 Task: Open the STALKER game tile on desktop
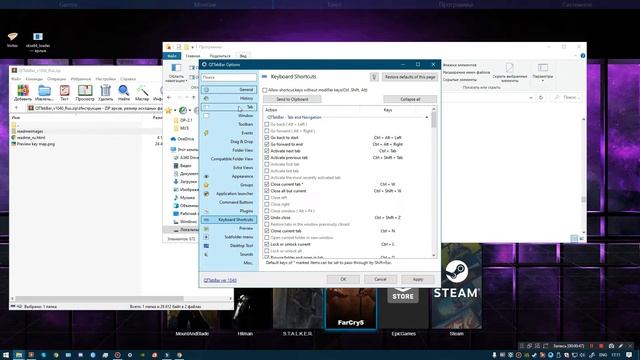coord(298,308)
